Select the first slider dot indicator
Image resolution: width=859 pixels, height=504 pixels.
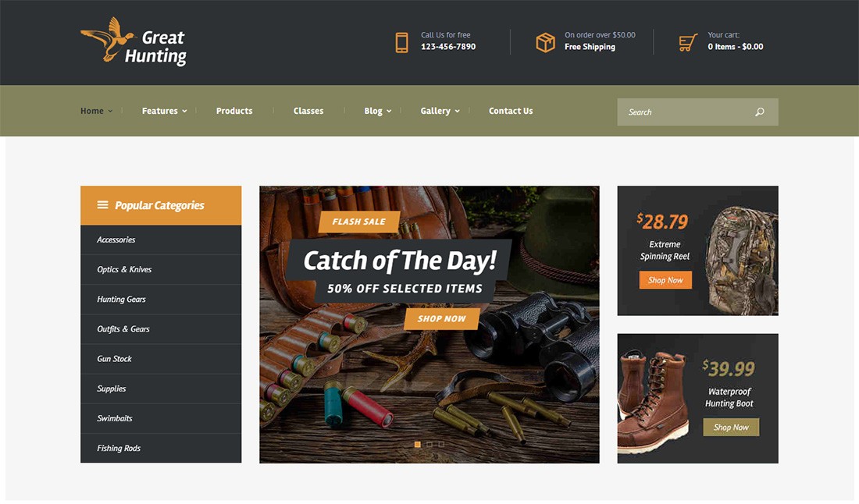(418, 445)
